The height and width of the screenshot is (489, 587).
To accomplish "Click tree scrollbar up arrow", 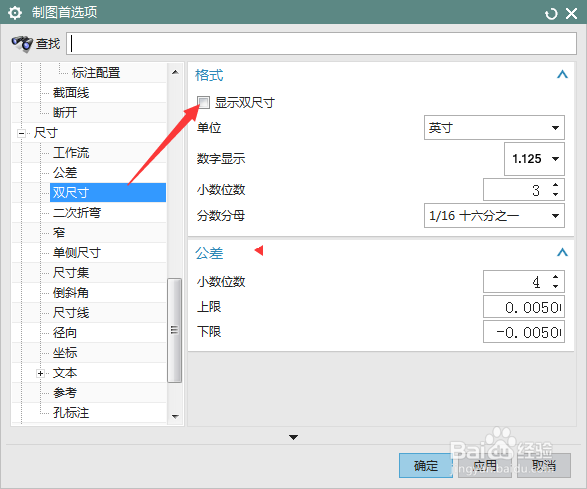I will (175, 72).
